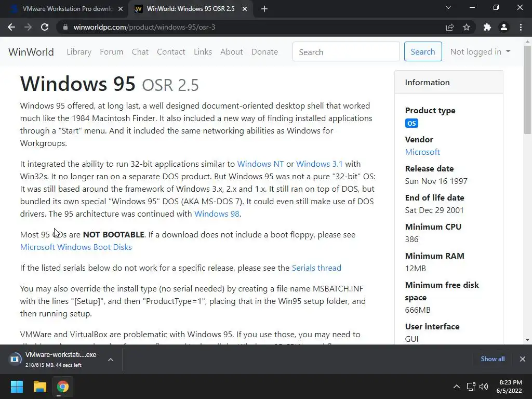The image size is (532, 399).
Task: Open volume tray icon
Action: (x=484, y=387)
